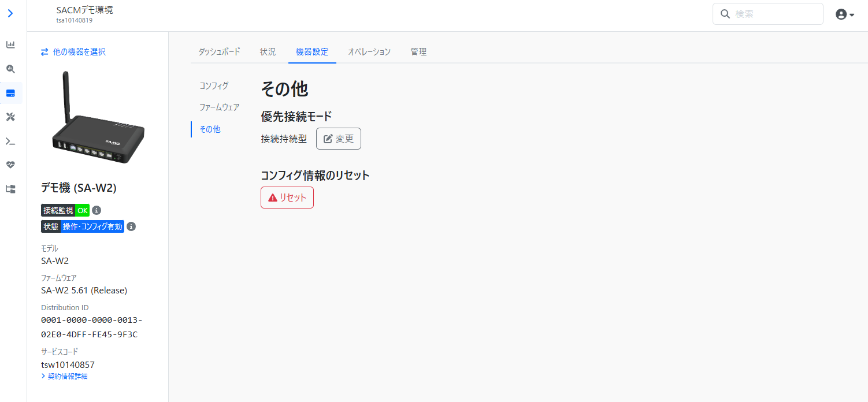
Task: Select the device (server) sidebar icon
Action: tap(10, 93)
